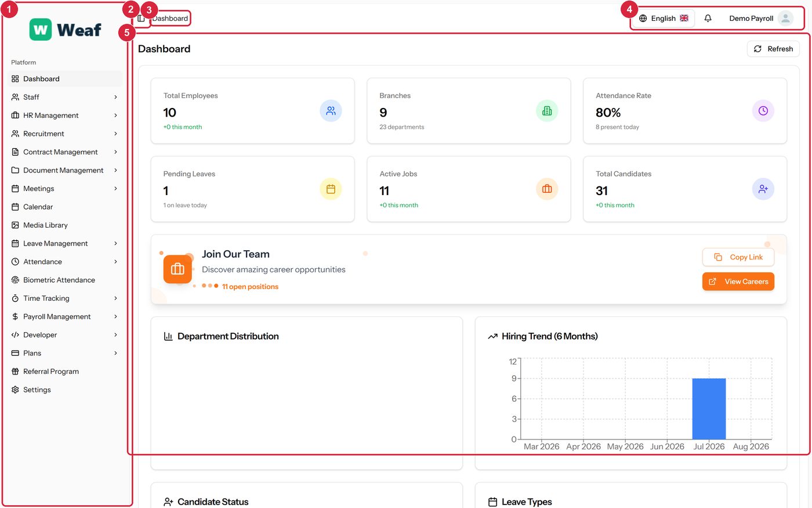812x508 pixels.
Task: Click the "Active Jobs" card title
Action: coord(398,174)
